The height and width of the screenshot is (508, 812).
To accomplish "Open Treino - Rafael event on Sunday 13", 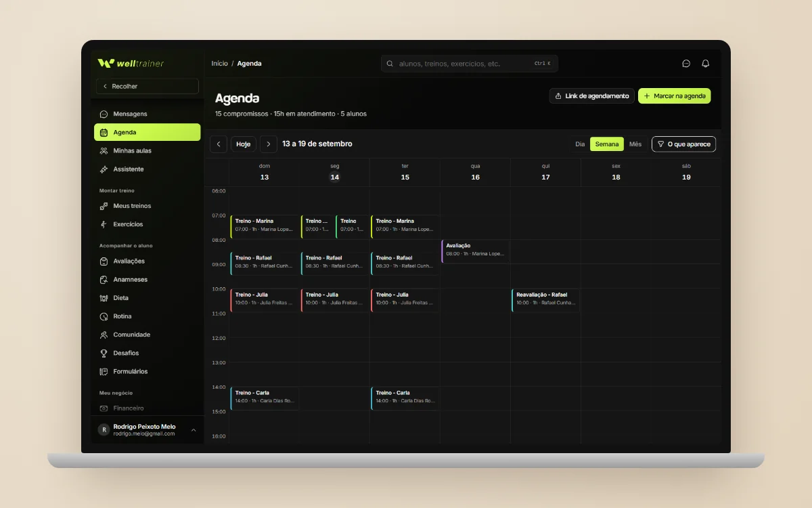I will pyautogui.click(x=265, y=263).
